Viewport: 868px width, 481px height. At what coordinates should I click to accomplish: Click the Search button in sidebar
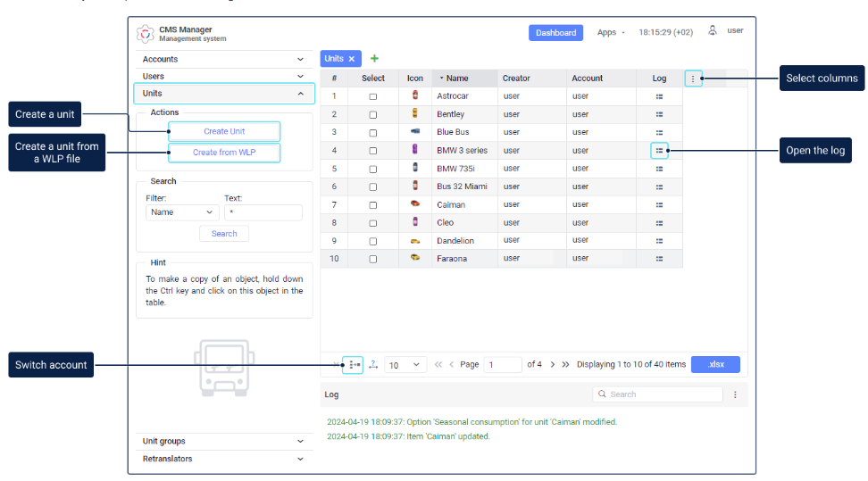pyautogui.click(x=224, y=234)
